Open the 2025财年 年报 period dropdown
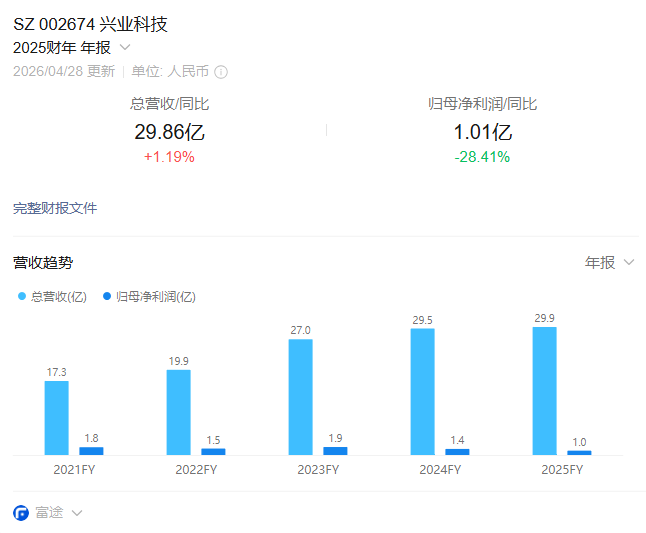Image resolution: width=646 pixels, height=533 pixels. (72, 48)
